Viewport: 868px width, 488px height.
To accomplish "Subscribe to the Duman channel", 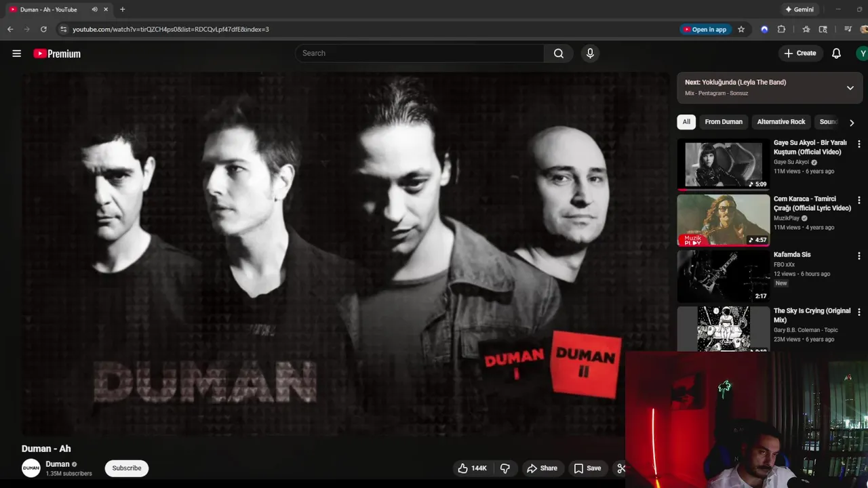I will pos(127,468).
